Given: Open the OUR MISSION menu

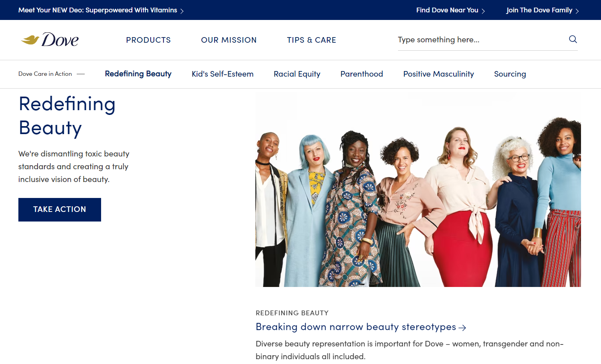Looking at the screenshot, I should pyautogui.click(x=229, y=40).
